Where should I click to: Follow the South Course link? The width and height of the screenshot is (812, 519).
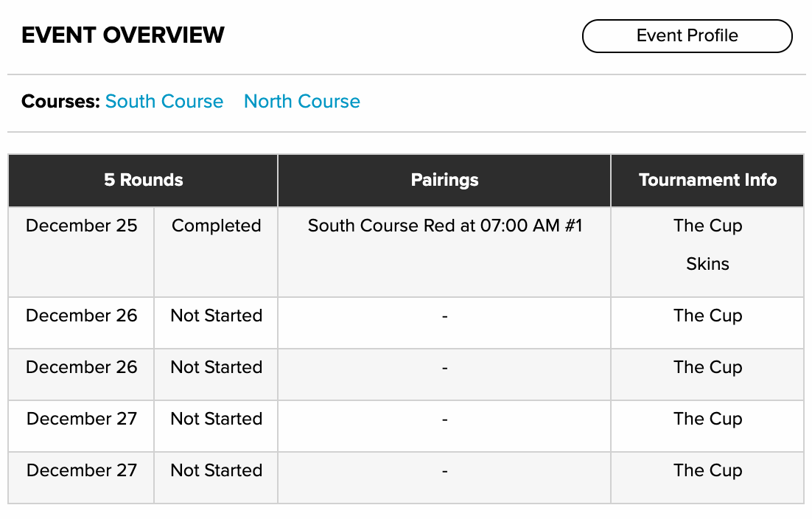(x=164, y=101)
